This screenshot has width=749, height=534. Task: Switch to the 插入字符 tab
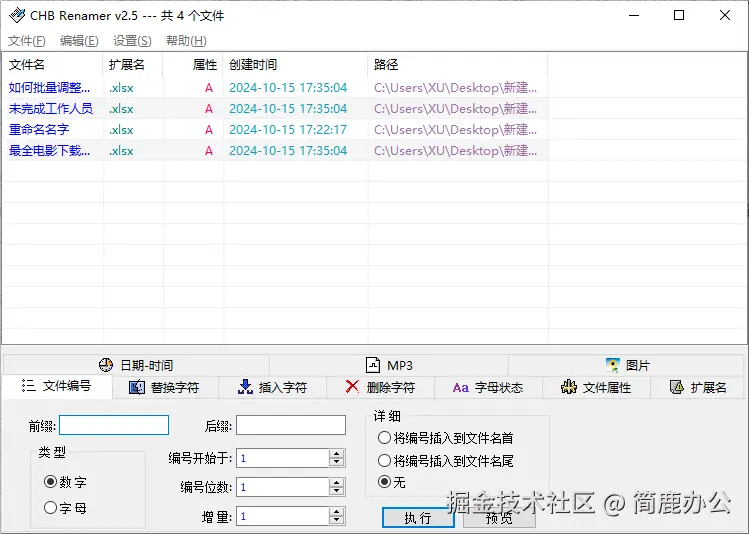[272, 387]
